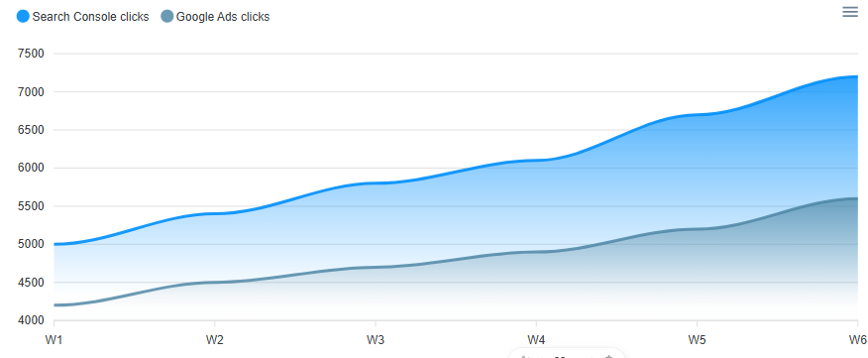Click the W6 x-axis label

click(859, 339)
